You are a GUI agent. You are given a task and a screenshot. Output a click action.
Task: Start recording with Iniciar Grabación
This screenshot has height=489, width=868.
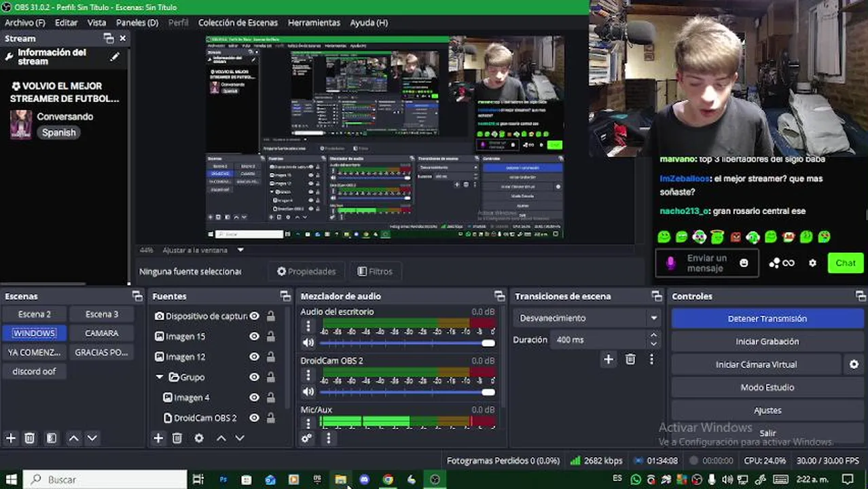[x=767, y=342]
